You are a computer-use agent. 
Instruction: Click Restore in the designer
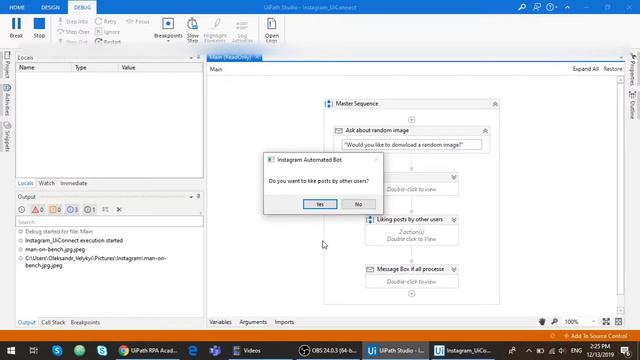tap(613, 69)
